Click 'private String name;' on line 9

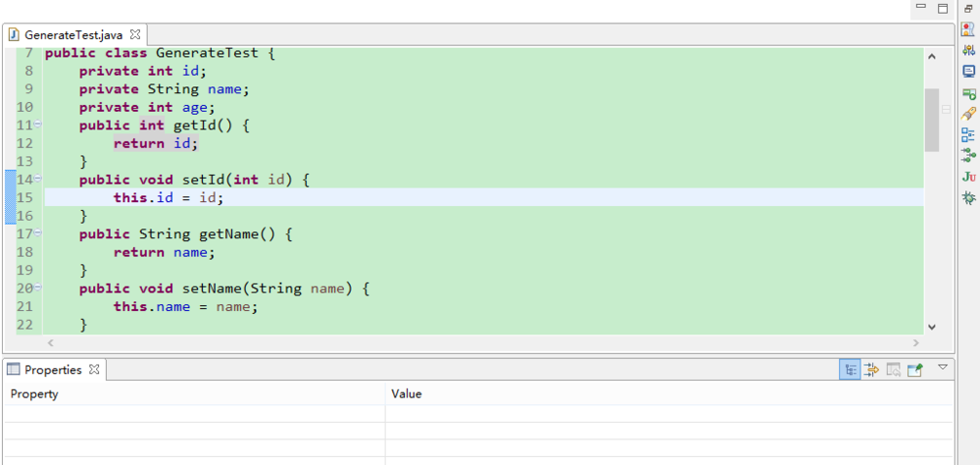pos(165,89)
